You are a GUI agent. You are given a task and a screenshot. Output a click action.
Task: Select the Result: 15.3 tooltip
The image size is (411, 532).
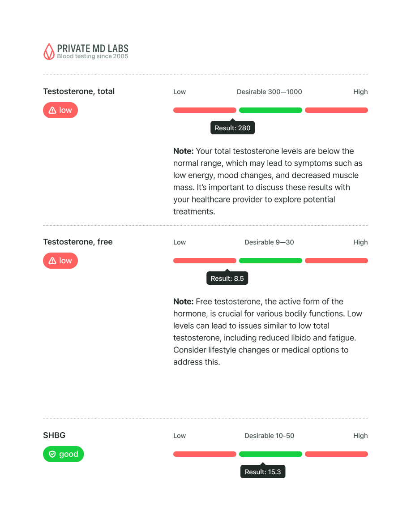[263, 472]
